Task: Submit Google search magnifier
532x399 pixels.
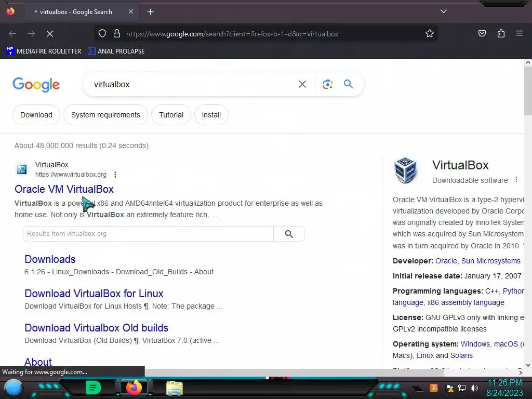Action: tap(348, 84)
